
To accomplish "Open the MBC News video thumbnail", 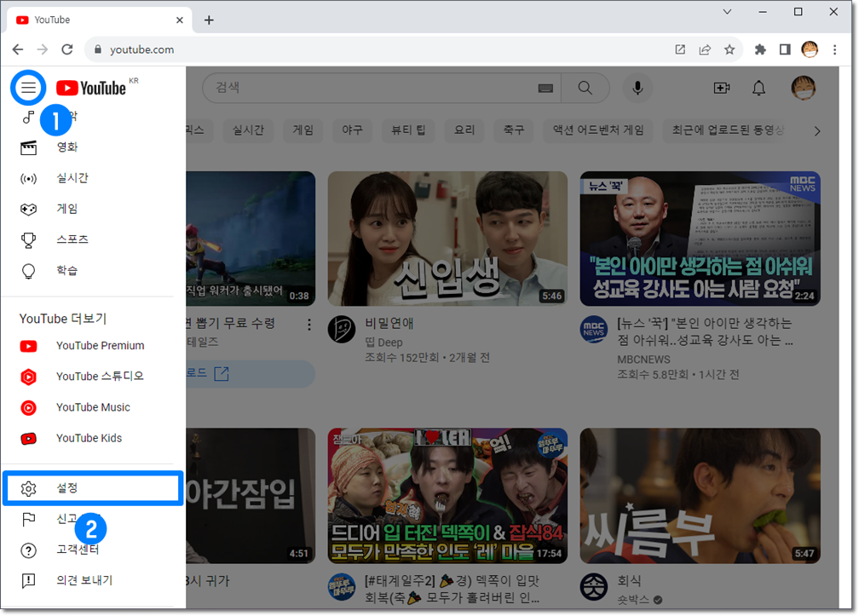I will click(x=700, y=239).
